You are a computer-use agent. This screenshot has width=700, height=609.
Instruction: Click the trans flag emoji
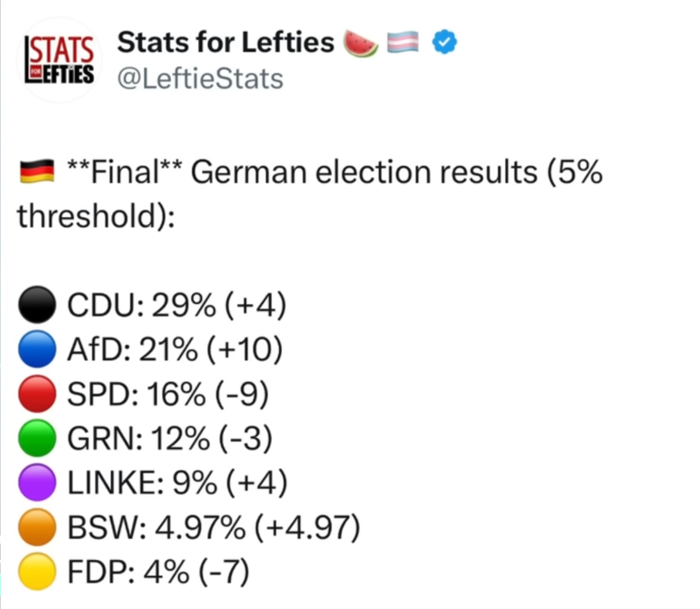point(403,43)
